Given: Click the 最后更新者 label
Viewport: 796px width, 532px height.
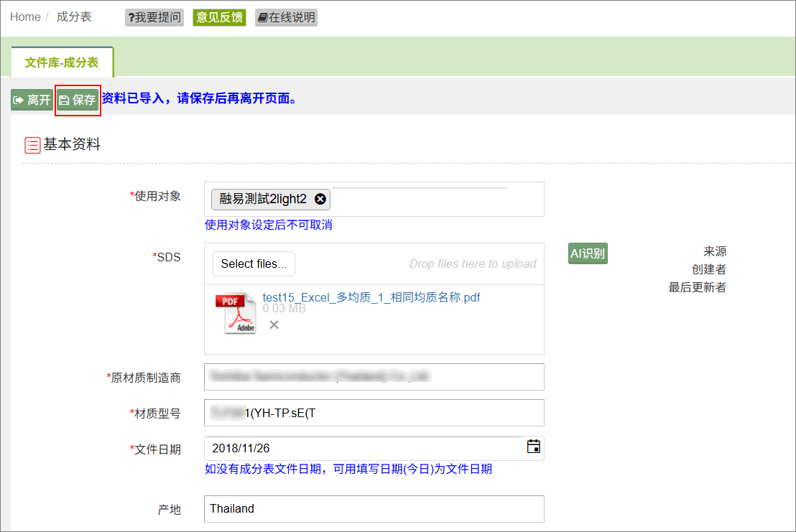Looking at the screenshot, I should [x=698, y=288].
